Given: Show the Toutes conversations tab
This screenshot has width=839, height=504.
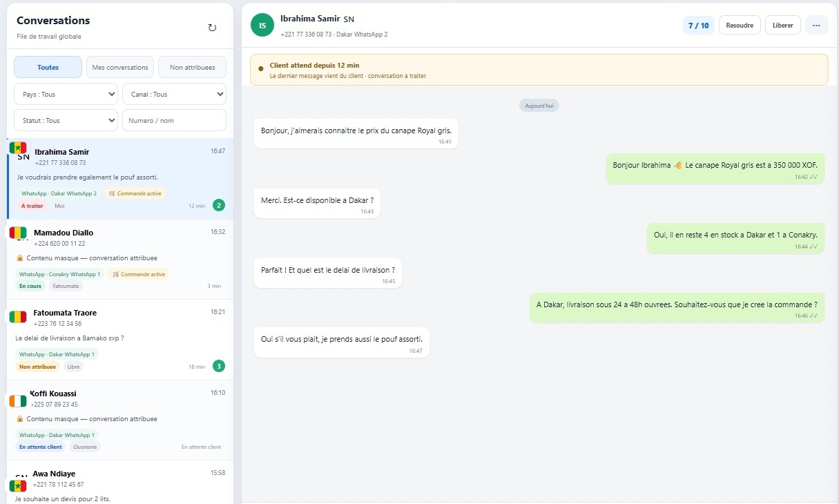Looking at the screenshot, I should (48, 67).
